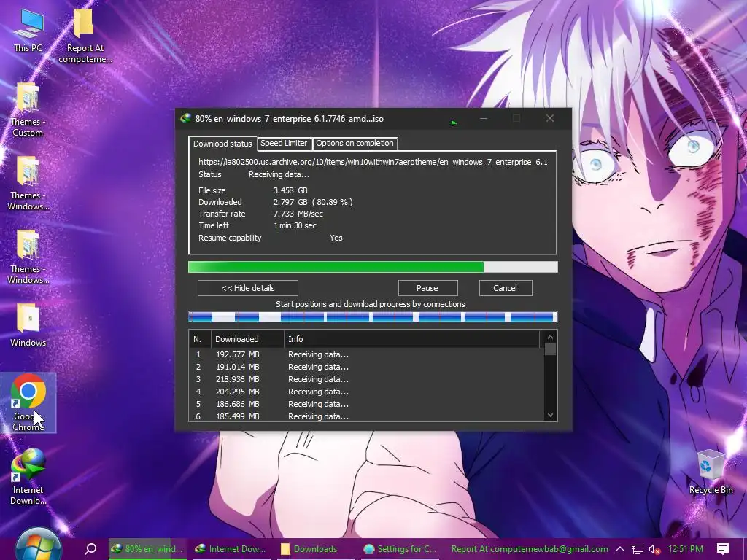Pause the download

coord(427,288)
